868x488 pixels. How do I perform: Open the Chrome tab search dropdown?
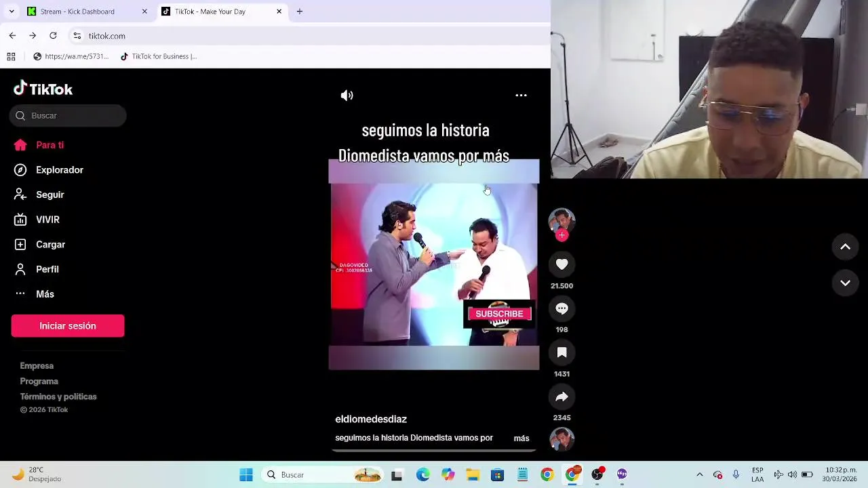[x=11, y=12]
